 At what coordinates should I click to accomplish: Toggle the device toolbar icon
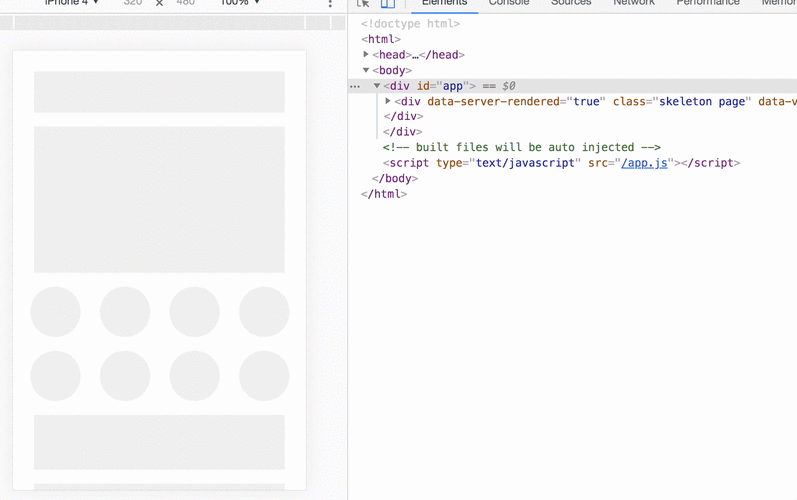388,4
